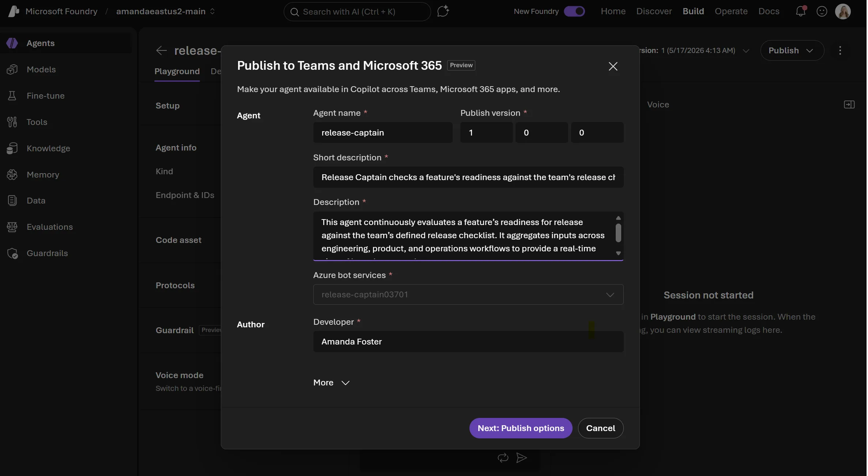
Task: Click the description scrollbar thumb
Action: coord(618,233)
